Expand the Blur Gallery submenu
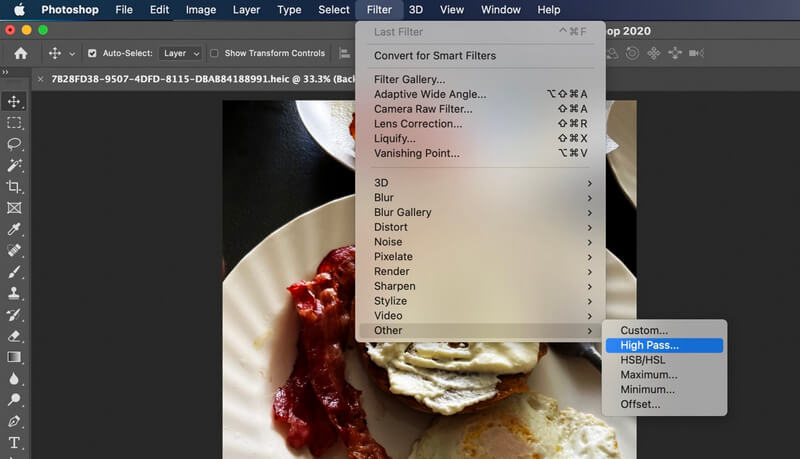This screenshot has height=459, width=800. (402, 212)
